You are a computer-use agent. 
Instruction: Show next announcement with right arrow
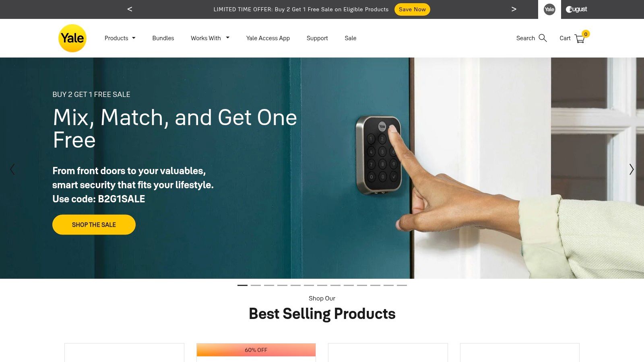[x=514, y=9]
